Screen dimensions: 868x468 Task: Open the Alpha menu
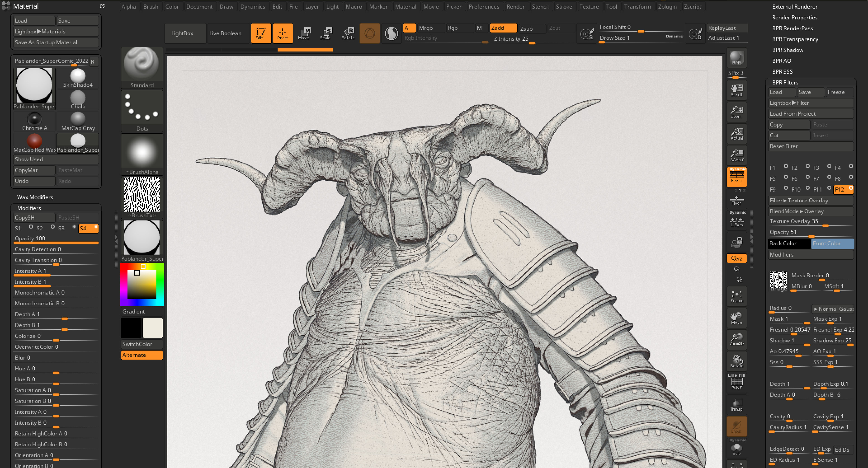coord(129,6)
